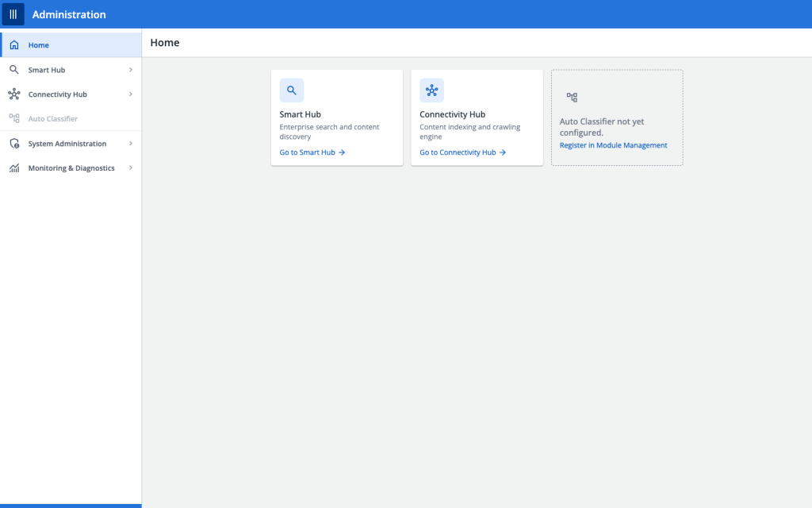The height and width of the screenshot is (508, 812).
Task: Open Monitoring & Diagnostics sidebar item
Action: click(71, 168)
